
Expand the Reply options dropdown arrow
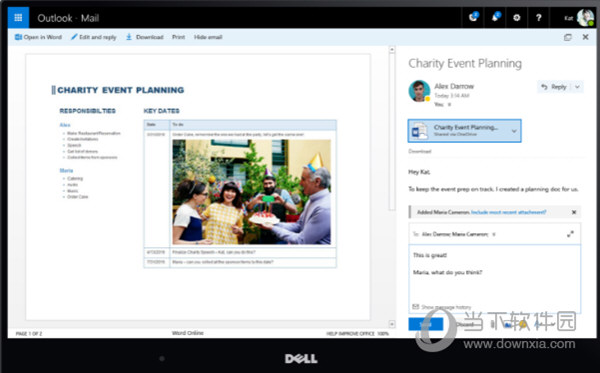577,87
